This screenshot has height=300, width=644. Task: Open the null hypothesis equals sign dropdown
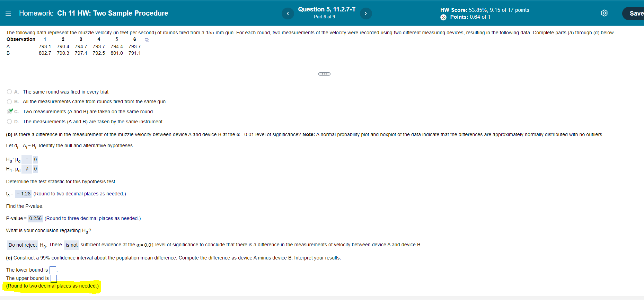pos(27,160)
